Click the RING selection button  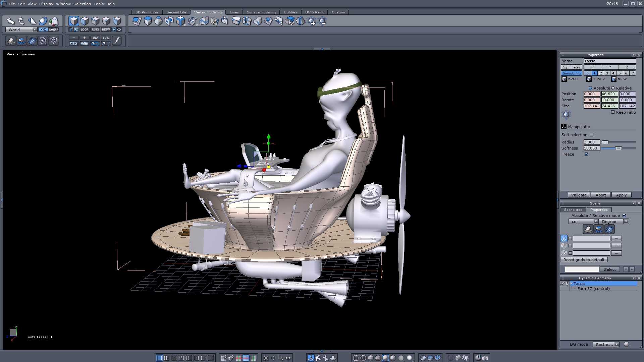point(95,29)
